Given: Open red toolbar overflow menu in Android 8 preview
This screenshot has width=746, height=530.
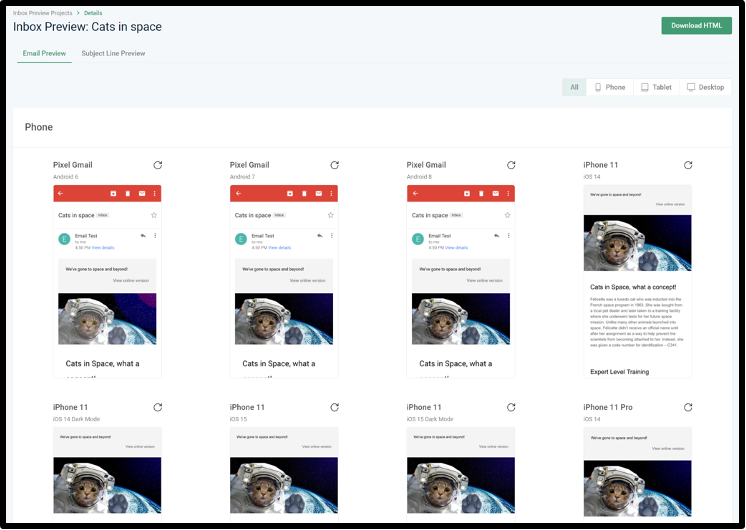Looking at the screenshot, I should [508, 193].
